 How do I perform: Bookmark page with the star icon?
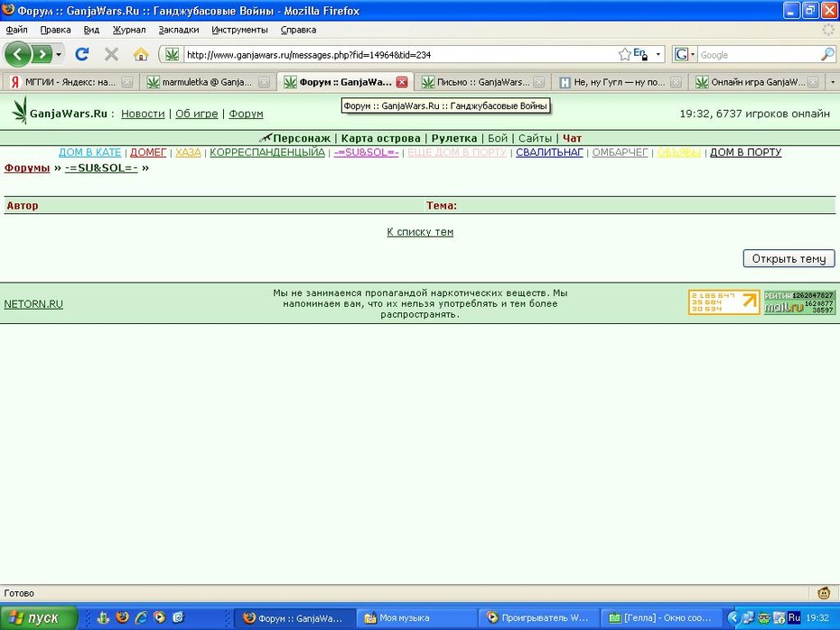click(624, 54)
